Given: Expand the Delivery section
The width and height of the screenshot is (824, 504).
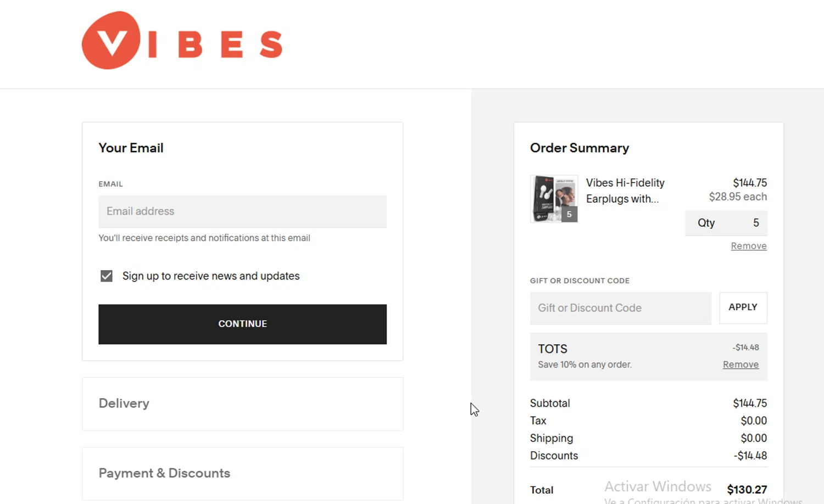Looking at the screenshot, I should 124,404.
